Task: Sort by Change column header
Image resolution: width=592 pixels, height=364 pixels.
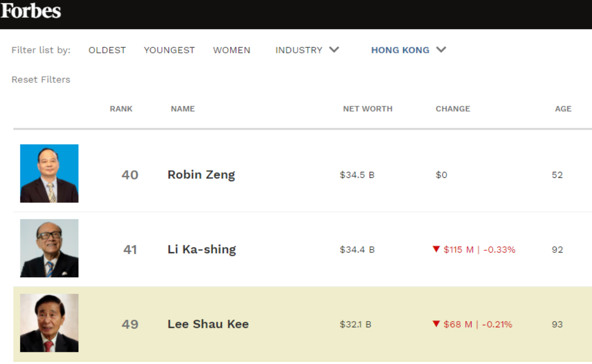Action: (453, 109)
